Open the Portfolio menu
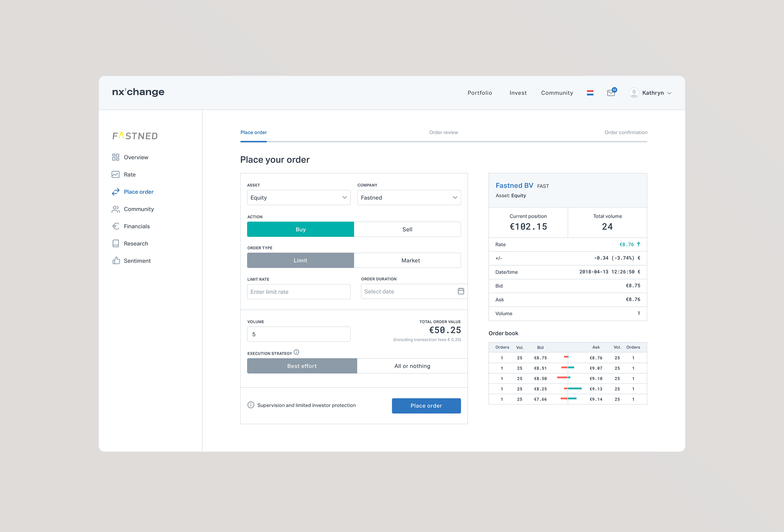This screenshot has width=784, height=532. click(x=480, y=93)
